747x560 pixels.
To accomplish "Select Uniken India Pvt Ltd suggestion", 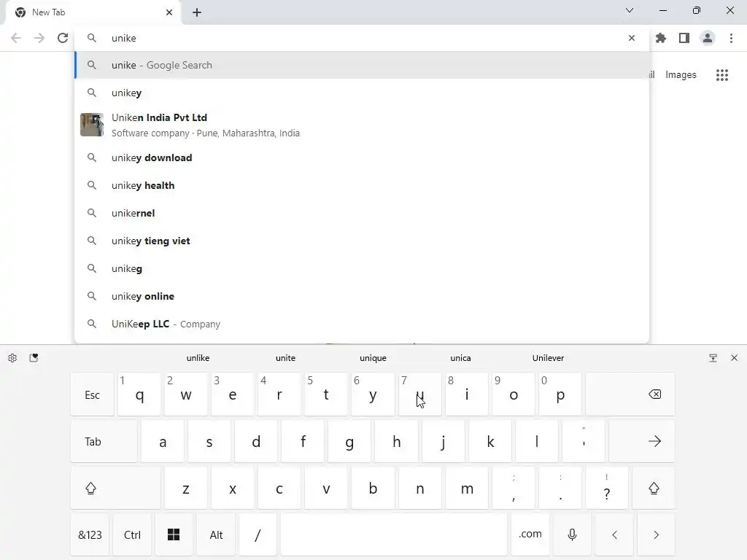I will point(362,125).
